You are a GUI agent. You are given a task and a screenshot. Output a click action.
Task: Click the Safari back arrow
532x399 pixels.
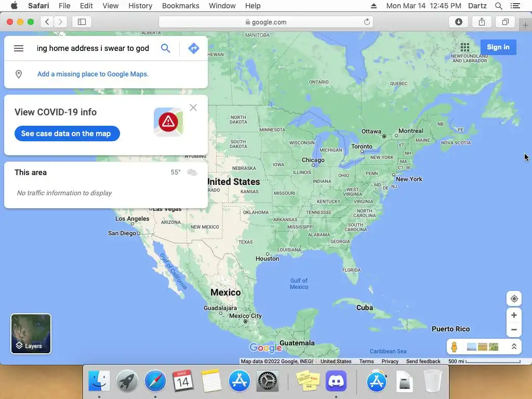pyautogui.click(x=47, y=22)
